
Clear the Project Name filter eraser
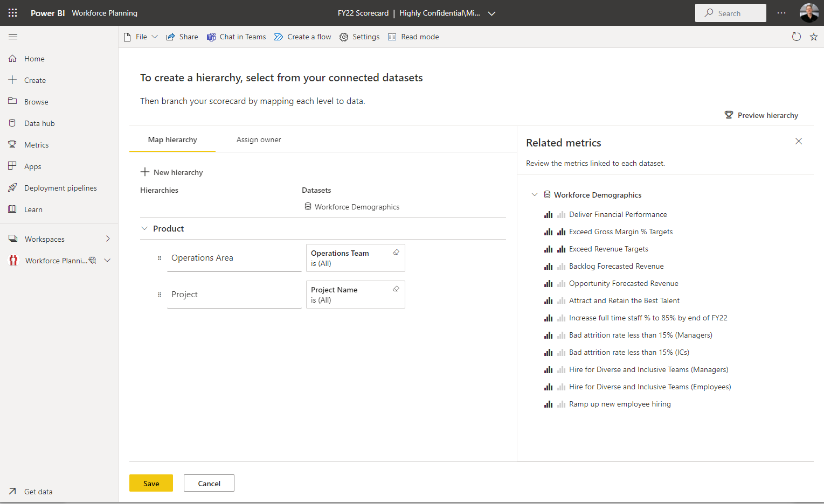(396, 289)
